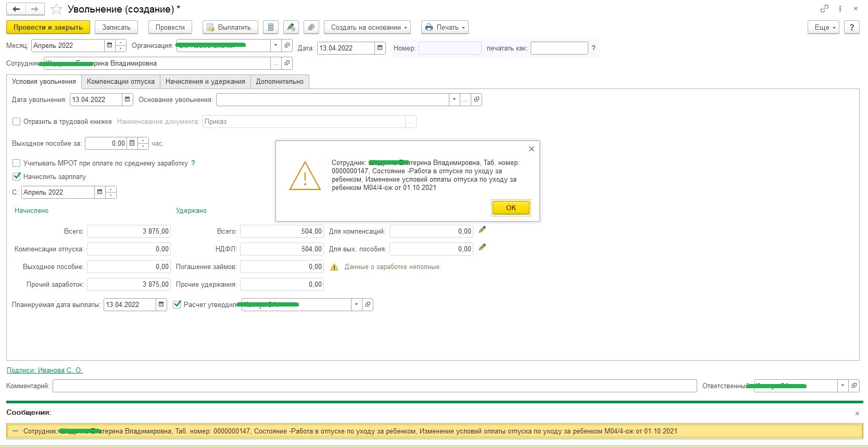Open calendar for Месяц field

pos(109,46)
